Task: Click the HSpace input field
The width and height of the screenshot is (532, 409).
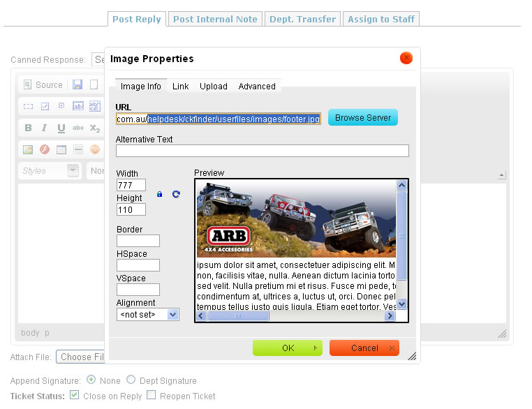Action: [x=138, y=265]
